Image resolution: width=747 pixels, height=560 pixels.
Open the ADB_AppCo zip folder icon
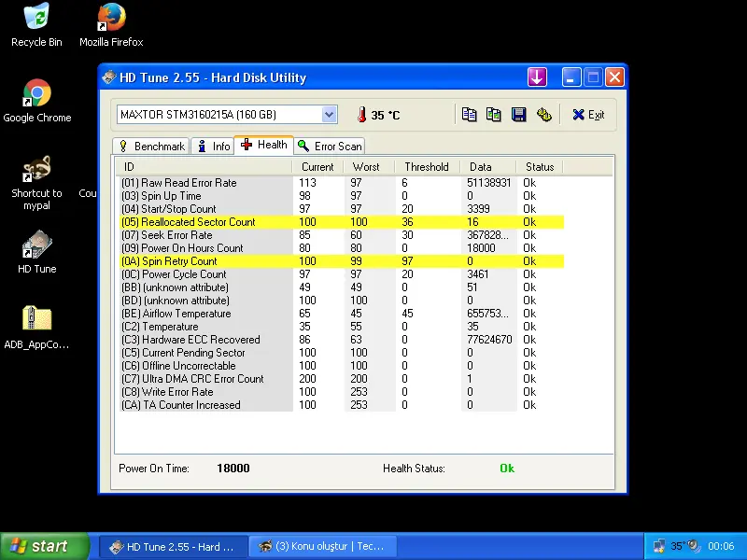tap(36, 328)
